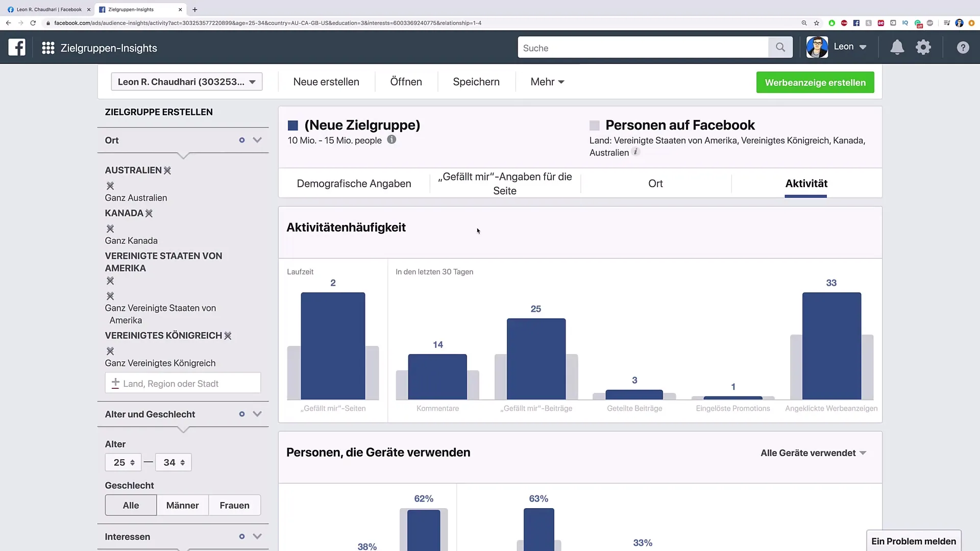The width and height of the screenshot is (980, 551).
Task: Open Gefällt mir-Angaben für die Seite tab
Action: pos(505,184)
